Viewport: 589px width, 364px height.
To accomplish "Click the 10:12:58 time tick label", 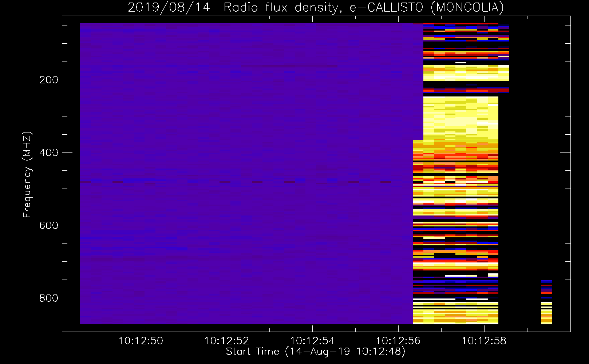I will pyautogui.click(x=484, y=341).
